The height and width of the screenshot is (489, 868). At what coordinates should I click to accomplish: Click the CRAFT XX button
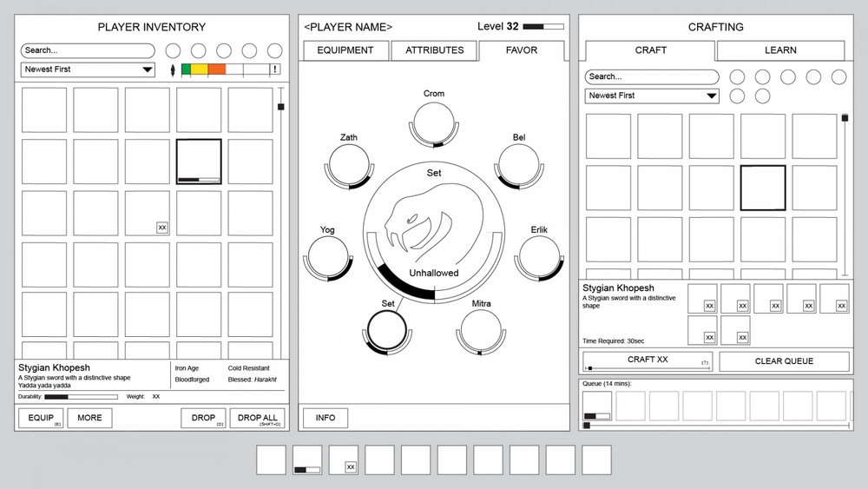tap(648, 360)
